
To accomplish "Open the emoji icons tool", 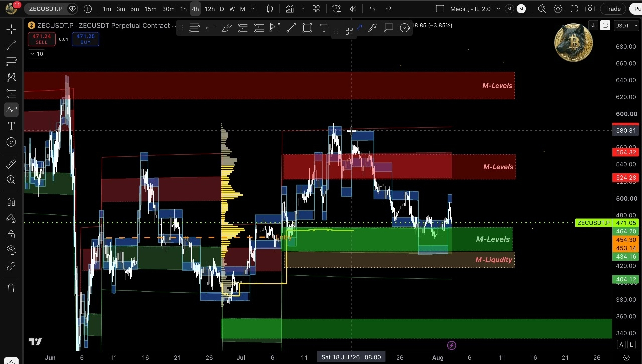I will click(x=11, y=142).
